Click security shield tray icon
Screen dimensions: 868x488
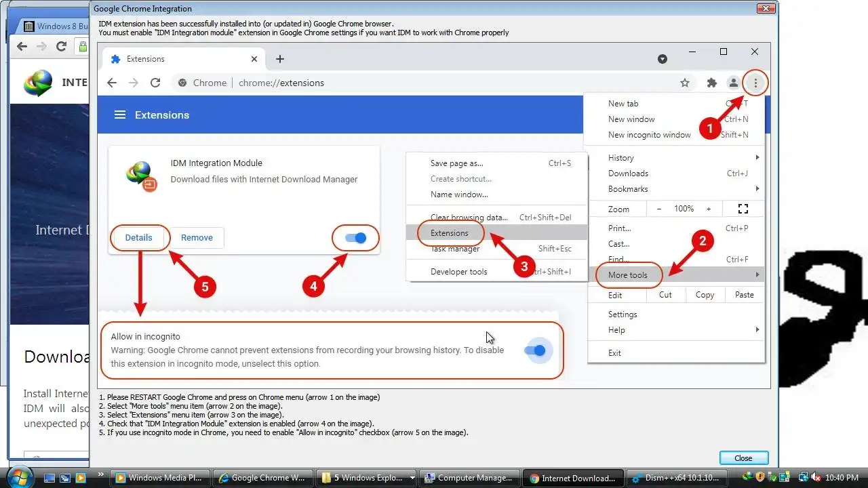[761, 477]
